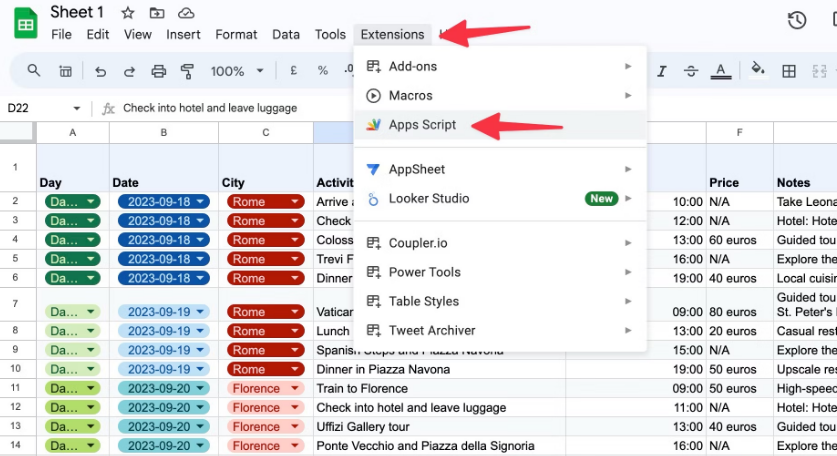Click the 'Train to Florence' cell
The width and height of the screenshot is (837, 456).
(439, 388)
